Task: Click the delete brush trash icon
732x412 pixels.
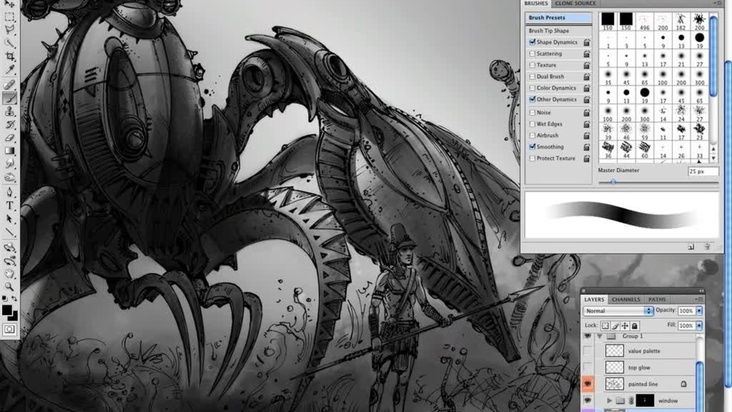Action: point(707,246)
